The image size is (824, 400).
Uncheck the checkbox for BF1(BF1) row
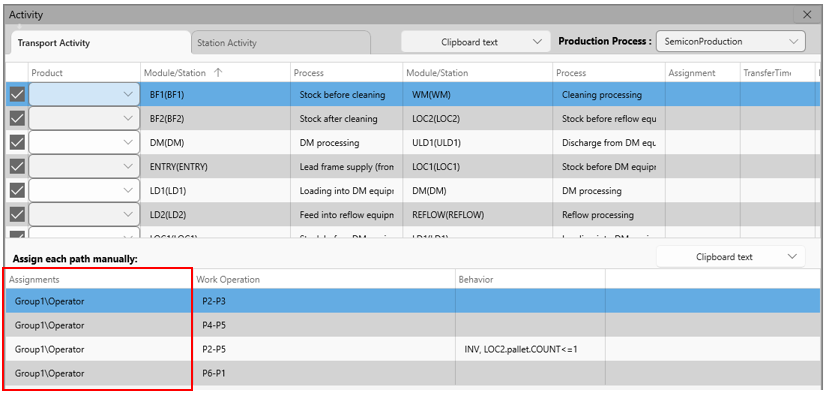pos(17,95)
